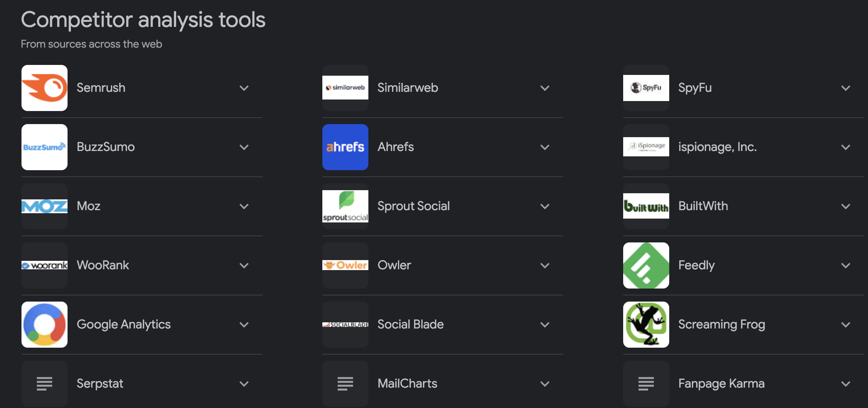The width and height of the screenshot is (868, 408).
Task: Click the WooRank name text
Action: (103, 265)
